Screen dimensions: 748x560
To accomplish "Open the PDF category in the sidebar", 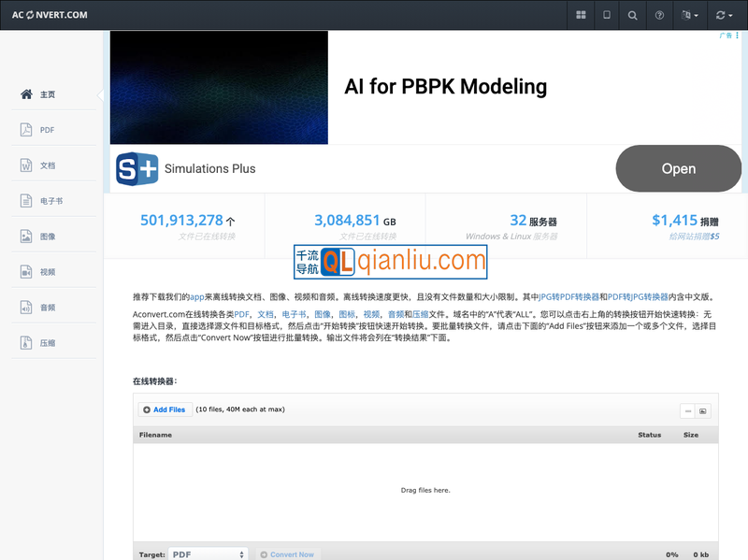I will [x=47, y=130].
